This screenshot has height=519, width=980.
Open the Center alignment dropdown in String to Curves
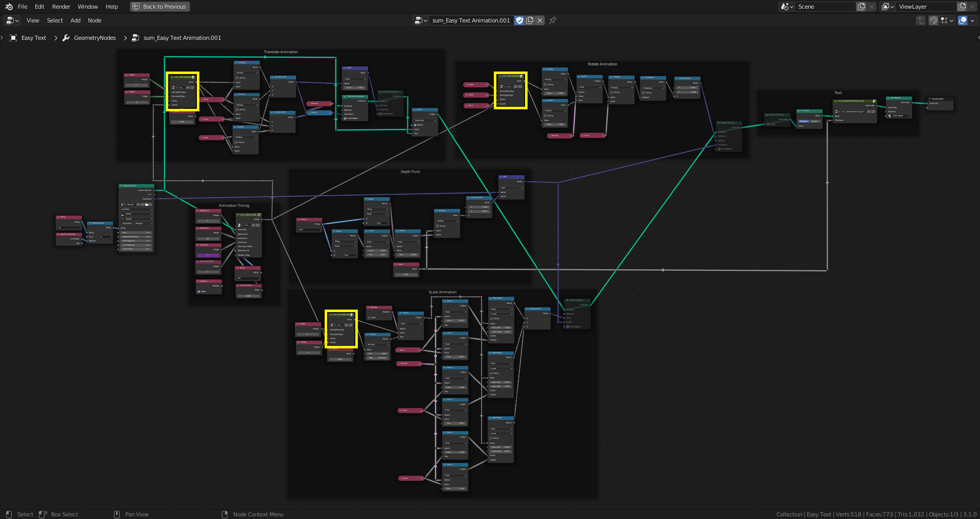pyautogui.click(x=136, y=214)
